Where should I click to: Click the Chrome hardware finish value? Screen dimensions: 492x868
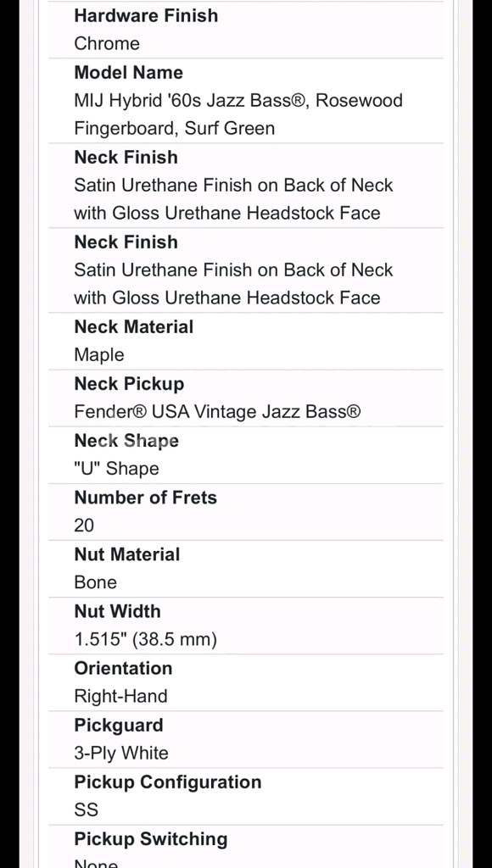tap(107, 44)
